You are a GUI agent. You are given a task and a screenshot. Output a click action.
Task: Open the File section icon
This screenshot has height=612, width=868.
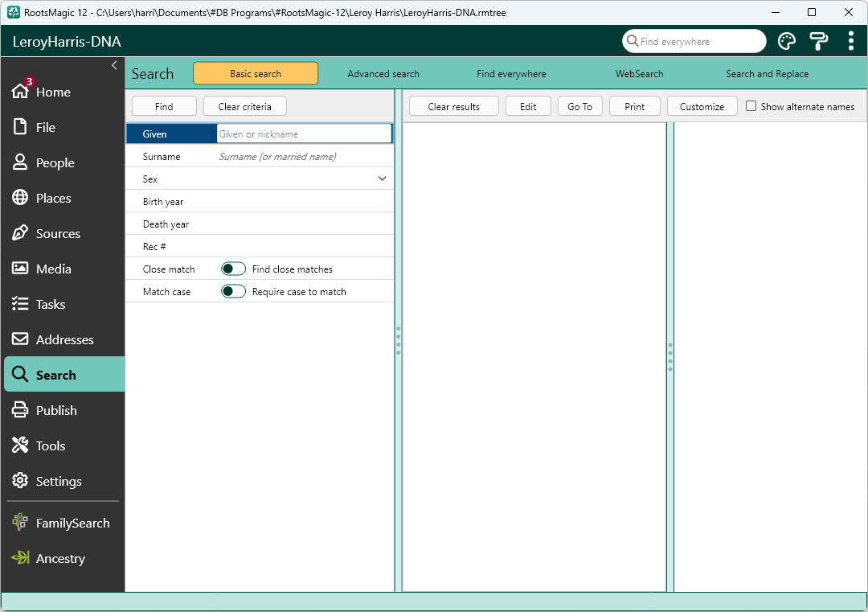[x=20, y=127]
